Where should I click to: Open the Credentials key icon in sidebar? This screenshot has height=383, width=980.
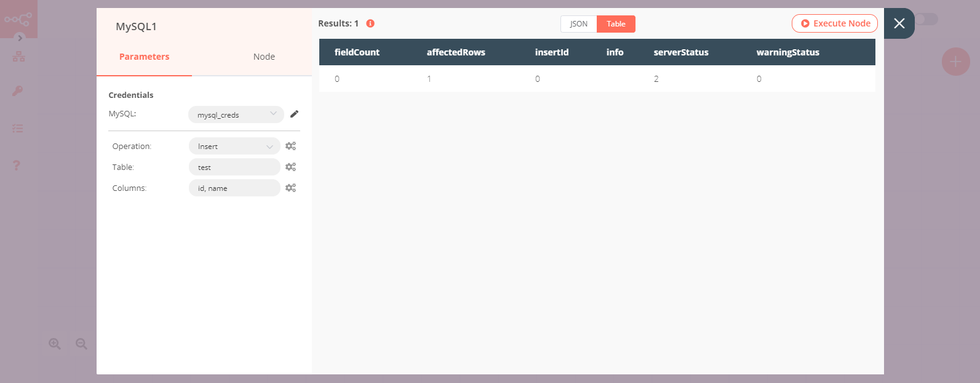tap(17, 91)
